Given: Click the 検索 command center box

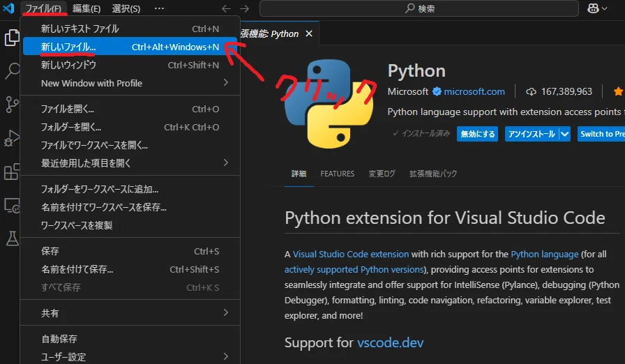Looking at the screenshot, I should click(419, 8).
